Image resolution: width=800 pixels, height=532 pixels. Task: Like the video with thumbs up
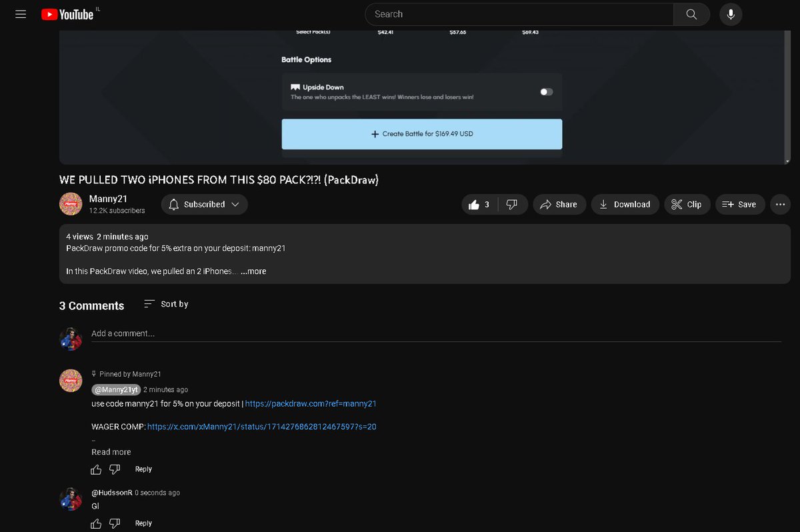pyautogui.click(x=480, y=205)
